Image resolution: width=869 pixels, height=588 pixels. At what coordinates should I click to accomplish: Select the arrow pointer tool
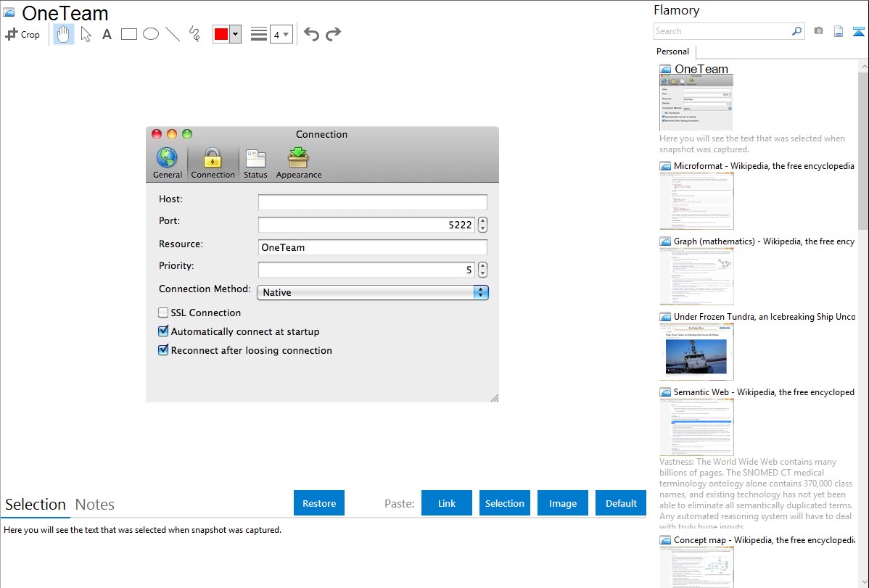[86, 34]
